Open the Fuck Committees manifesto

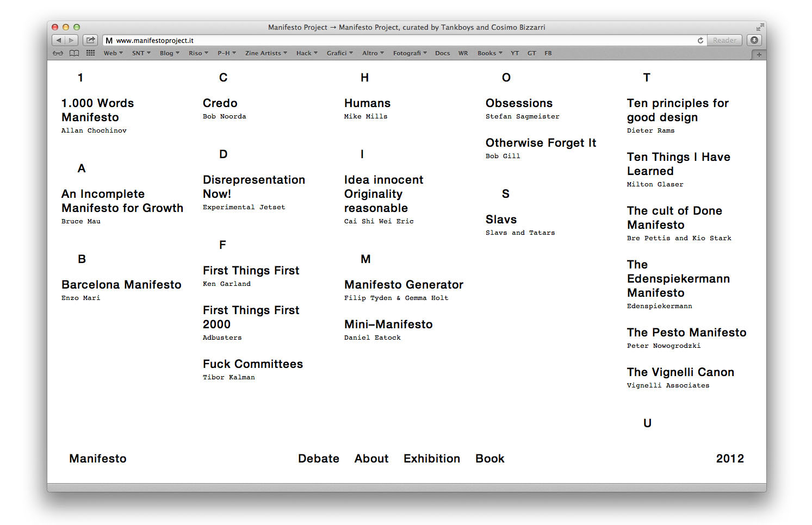point(252,364)
